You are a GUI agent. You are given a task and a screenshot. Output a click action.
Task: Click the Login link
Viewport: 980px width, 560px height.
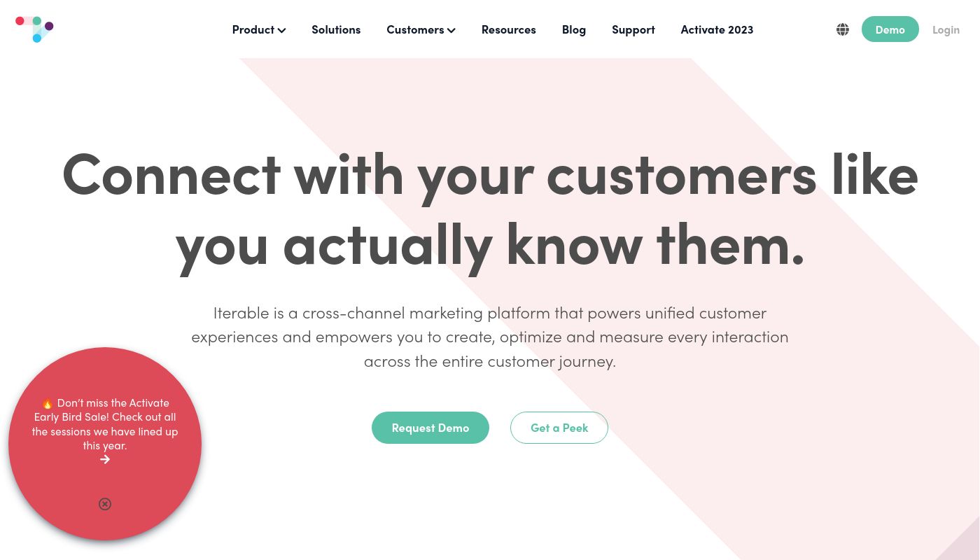click(x=946, y=29)
